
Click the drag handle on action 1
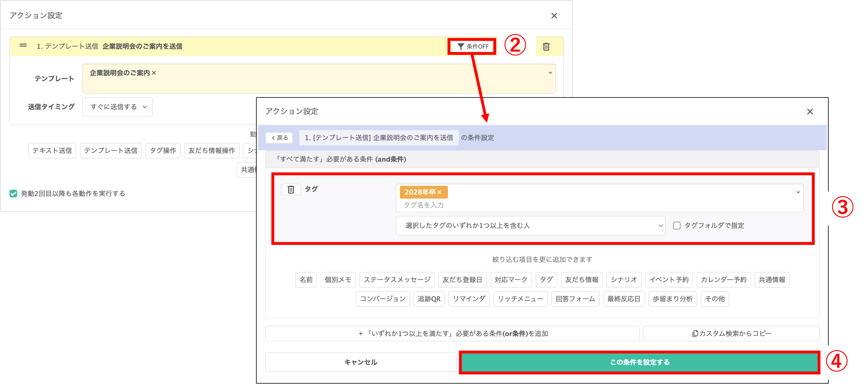(x=23, y=45)
